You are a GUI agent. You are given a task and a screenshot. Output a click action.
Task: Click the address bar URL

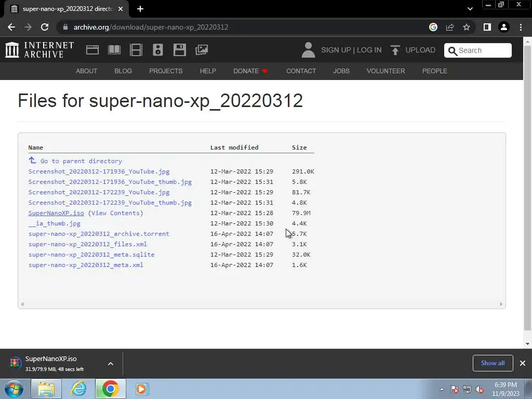click(x=151, y=27)
